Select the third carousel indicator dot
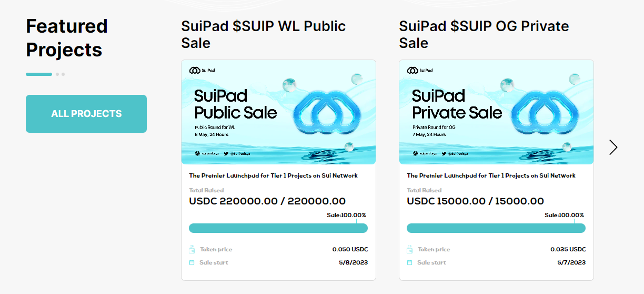The image size is (644, 294). pos(63,74)
